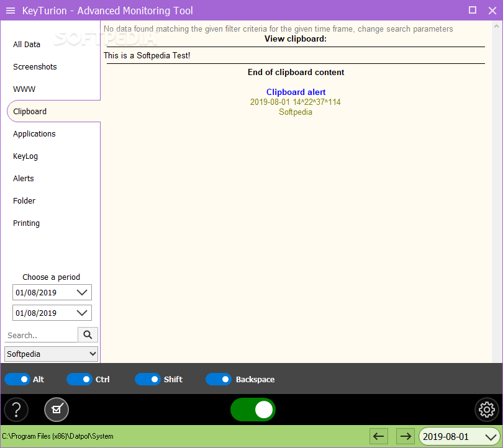This screenshot has height=448, width=503.
Task: Click the help question mark icon
Action: point(16,410)
